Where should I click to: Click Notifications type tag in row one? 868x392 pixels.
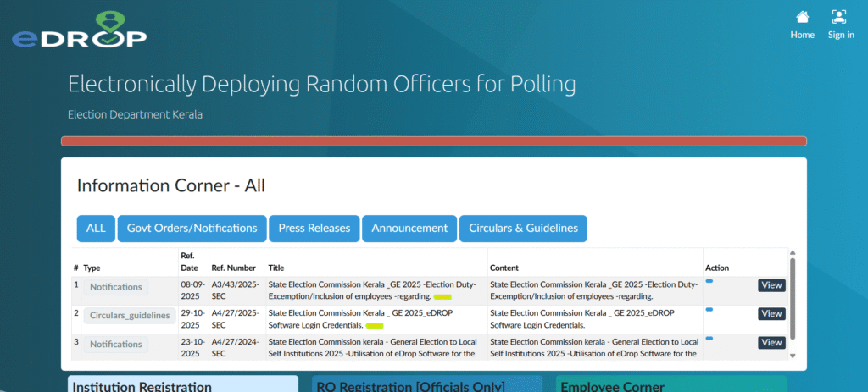(115, 287)
